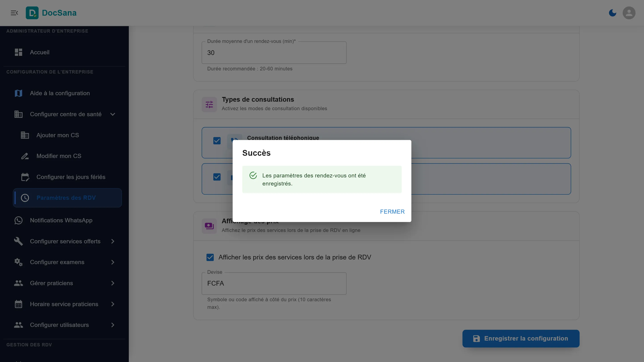
Task: Click the Gérer praticiens people icon
Action: click(19, 283)
